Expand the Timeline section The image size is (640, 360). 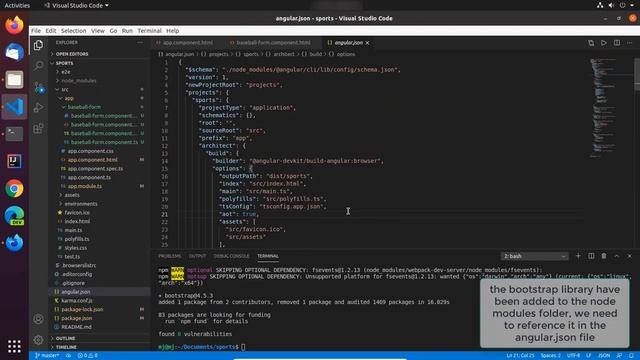click(66, 347)
